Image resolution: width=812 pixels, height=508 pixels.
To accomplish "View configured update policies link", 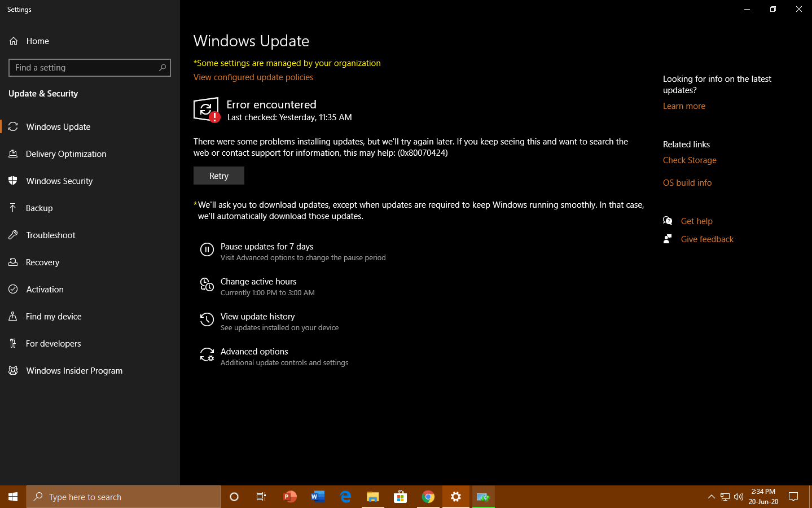I will (x=253, y=77).
